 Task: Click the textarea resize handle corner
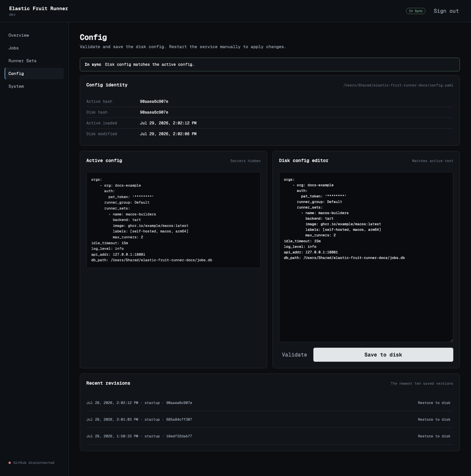point(451,340)
